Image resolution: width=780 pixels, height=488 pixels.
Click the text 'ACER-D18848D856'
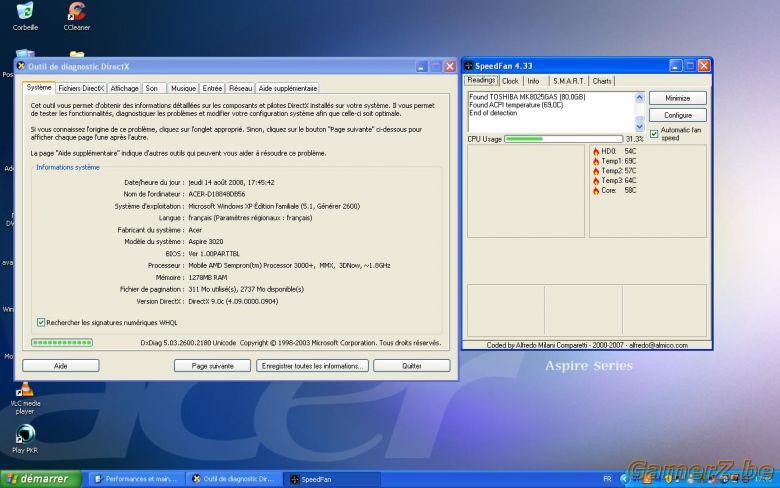tap(216, 194)
